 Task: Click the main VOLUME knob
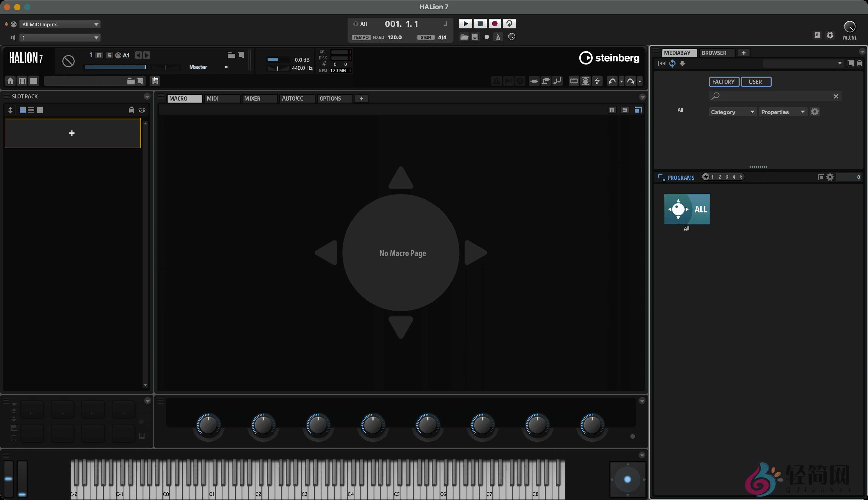click(x=849, y=27)
